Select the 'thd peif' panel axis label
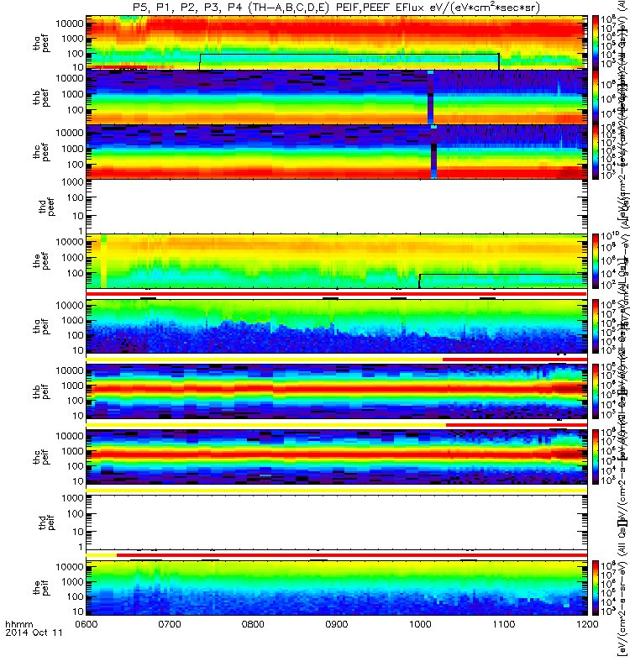The width and height of the screenshot is (630, 672). click(47, 522)
